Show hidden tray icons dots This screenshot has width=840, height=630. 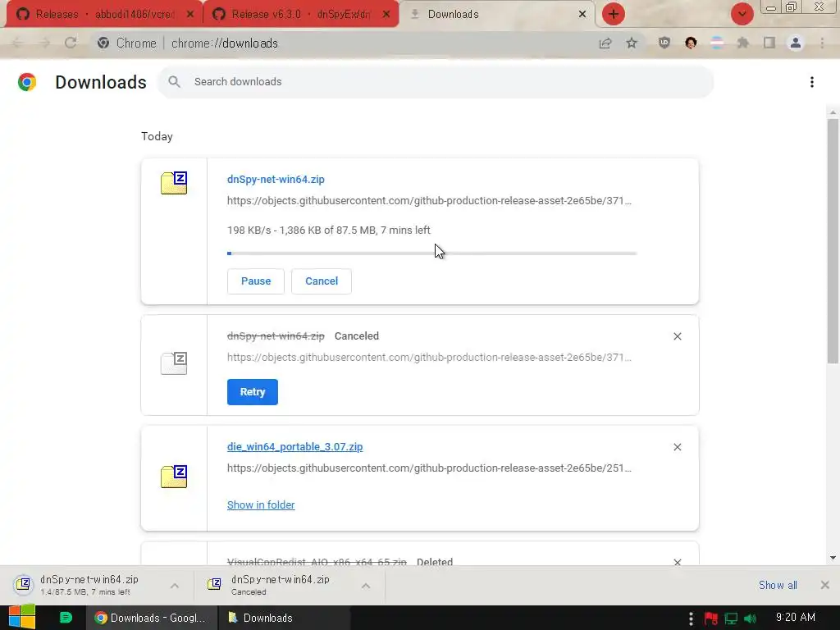[x=691, y=619]
